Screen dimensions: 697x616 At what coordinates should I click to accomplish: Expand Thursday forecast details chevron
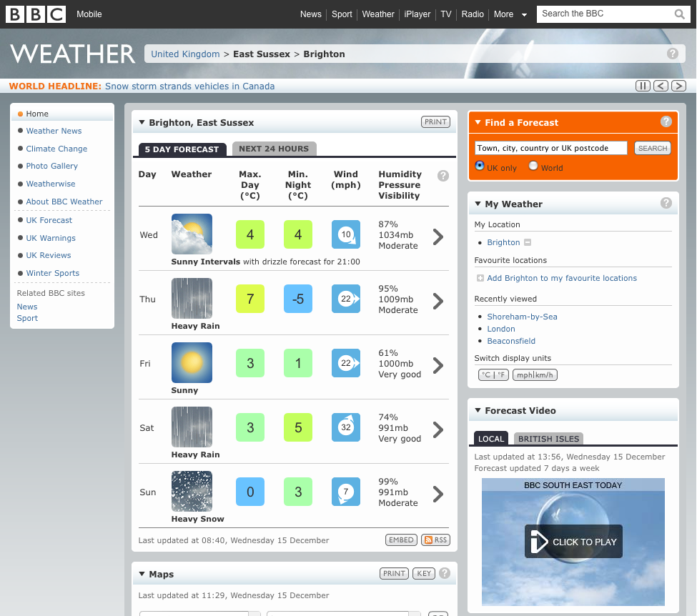(438, 302)
